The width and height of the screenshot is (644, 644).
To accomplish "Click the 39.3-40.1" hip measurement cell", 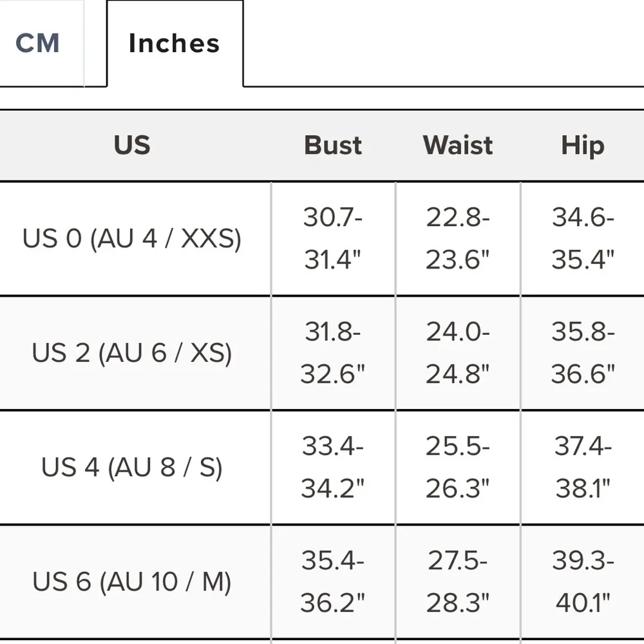I will [583, 582].
